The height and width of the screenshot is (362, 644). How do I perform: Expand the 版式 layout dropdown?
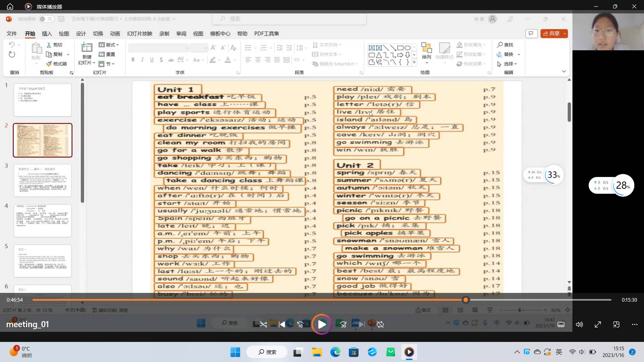coord(109,45)
